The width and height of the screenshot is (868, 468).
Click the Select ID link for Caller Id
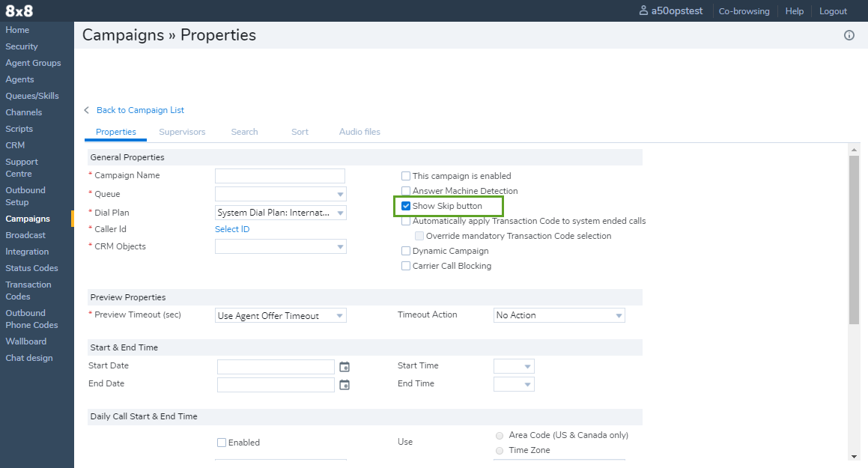point(232,229)
